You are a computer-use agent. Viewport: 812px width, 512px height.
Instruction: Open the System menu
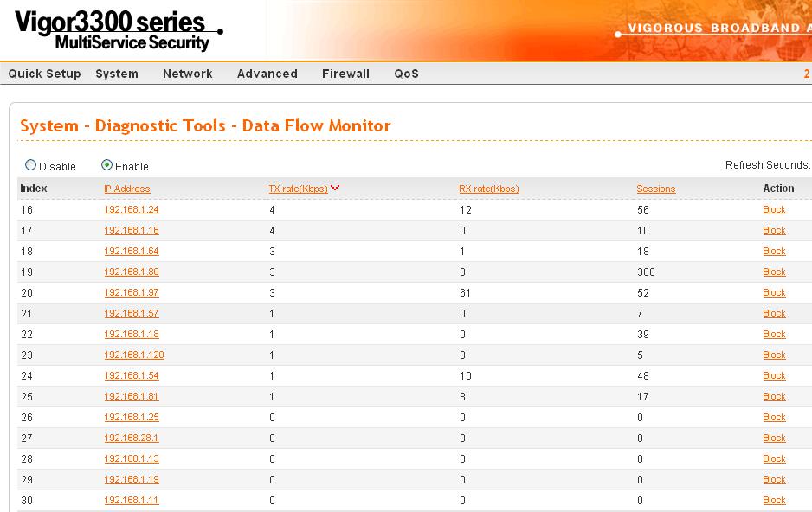pos(117,74)
